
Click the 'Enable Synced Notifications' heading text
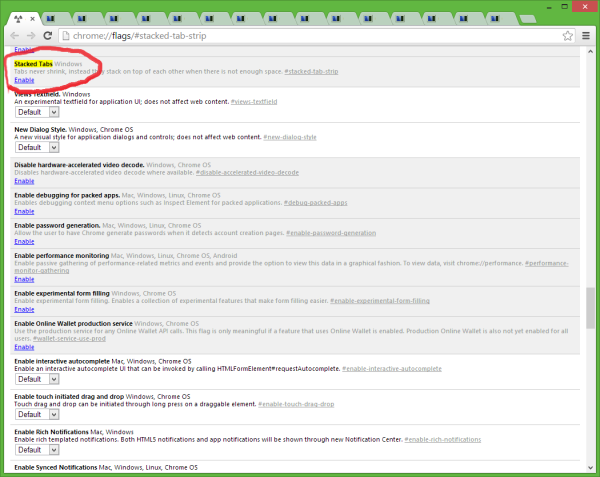56,467
